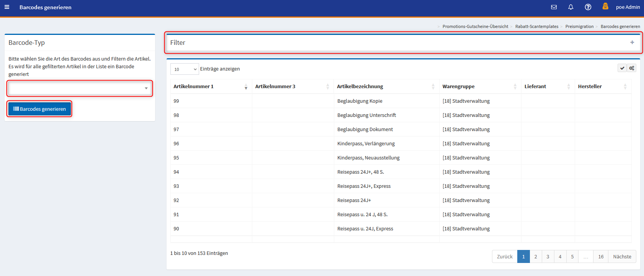Screen dimensions: 644x276
Task: Open the hamburger navigation menu
Action: tap(7, 7)
